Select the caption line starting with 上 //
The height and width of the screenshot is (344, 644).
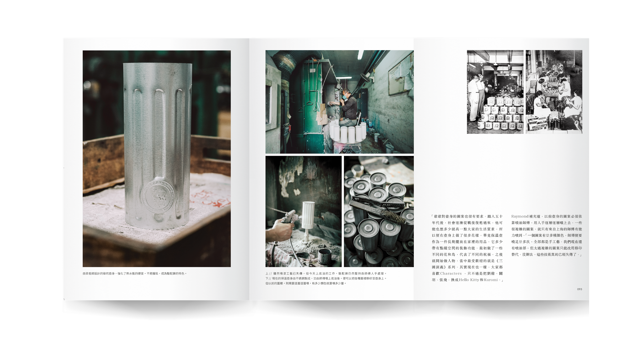(x=326, y=273)
